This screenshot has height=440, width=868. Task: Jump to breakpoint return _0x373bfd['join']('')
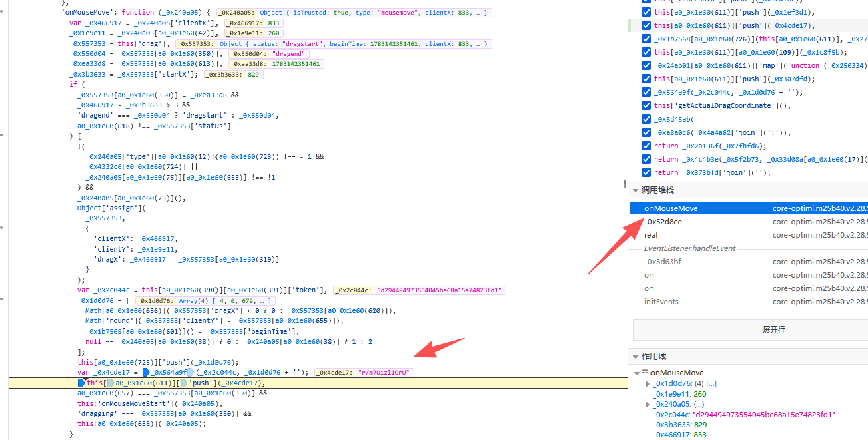coord(712,172)
